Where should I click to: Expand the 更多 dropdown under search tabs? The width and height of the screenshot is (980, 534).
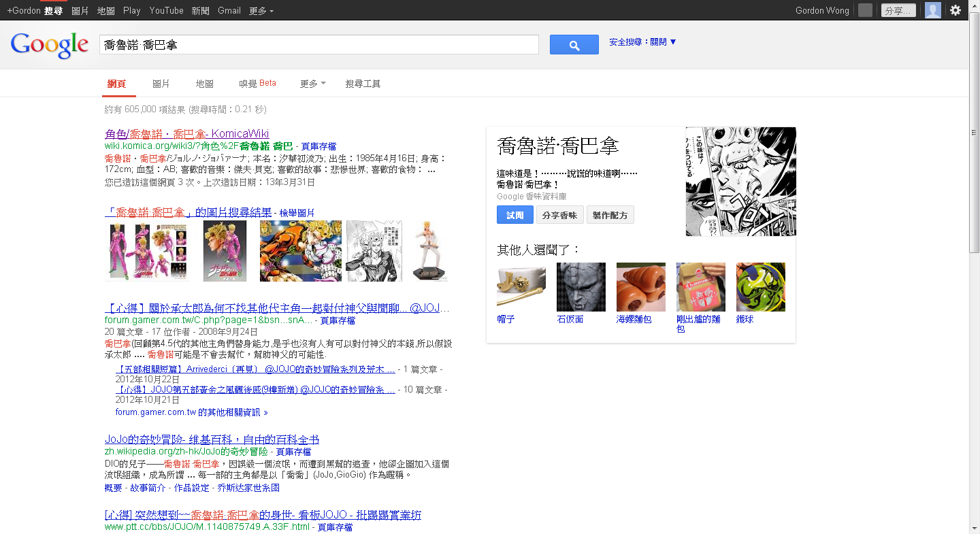click(x=312, y=84)
